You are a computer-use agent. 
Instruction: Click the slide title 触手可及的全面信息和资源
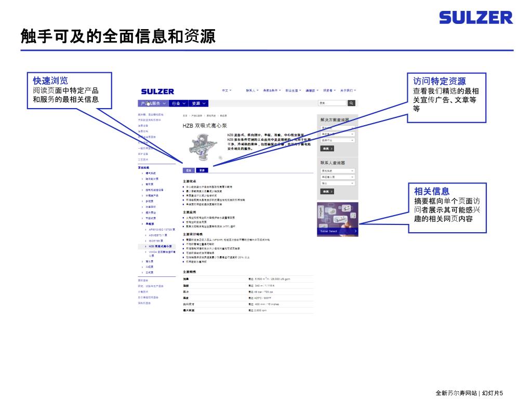point(118,36)
